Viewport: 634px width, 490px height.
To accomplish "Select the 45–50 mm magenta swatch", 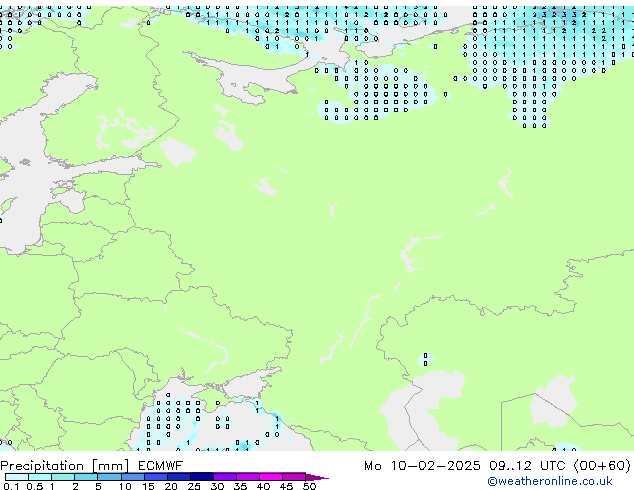I will (x=294, y=477).
